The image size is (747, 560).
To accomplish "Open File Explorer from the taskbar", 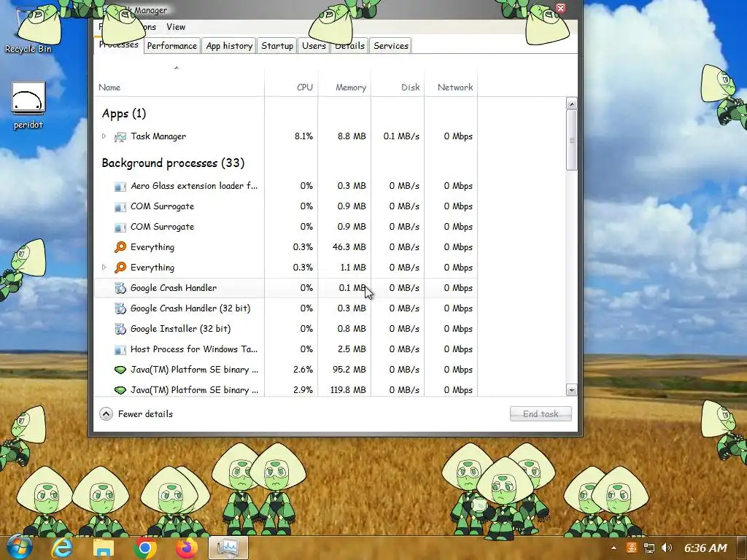I will tap(104, 548).
